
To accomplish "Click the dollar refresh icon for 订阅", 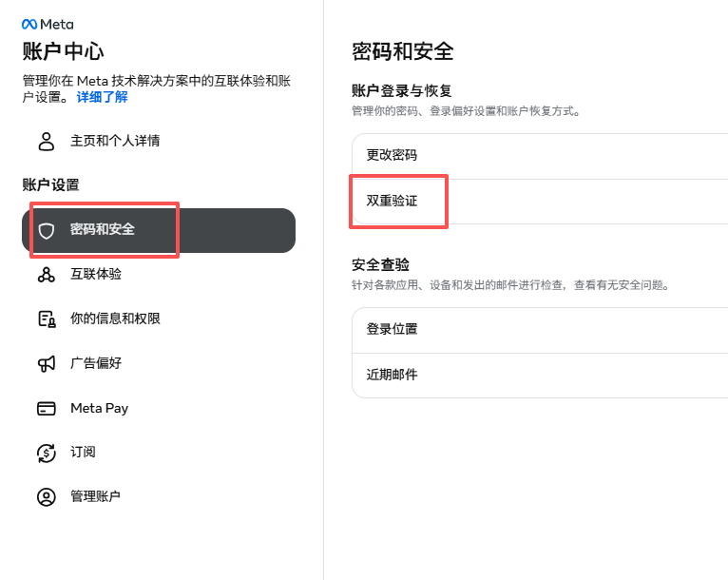I will [x=47, y=453].
